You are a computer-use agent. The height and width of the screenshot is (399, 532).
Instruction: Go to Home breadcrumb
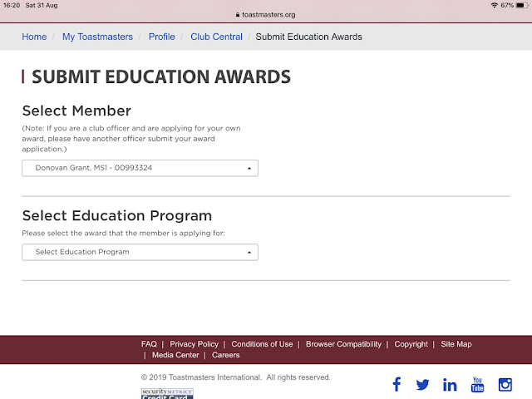click(34, 37)
